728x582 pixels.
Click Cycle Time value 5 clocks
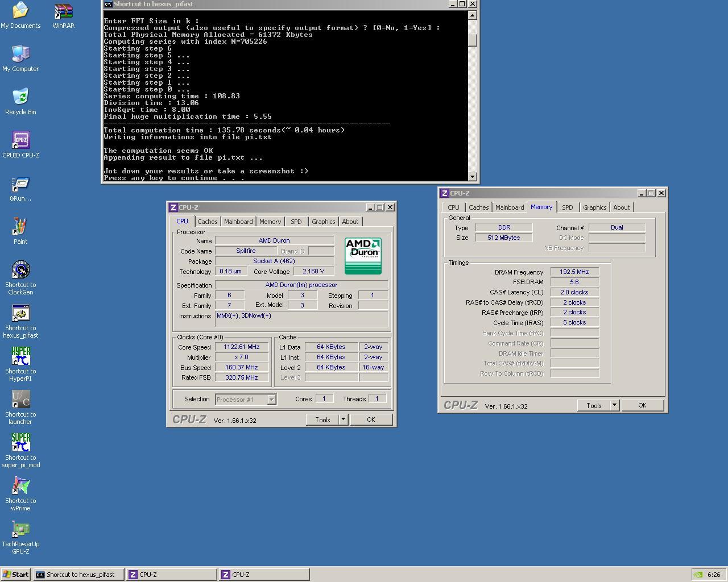(x=574, y=322)
